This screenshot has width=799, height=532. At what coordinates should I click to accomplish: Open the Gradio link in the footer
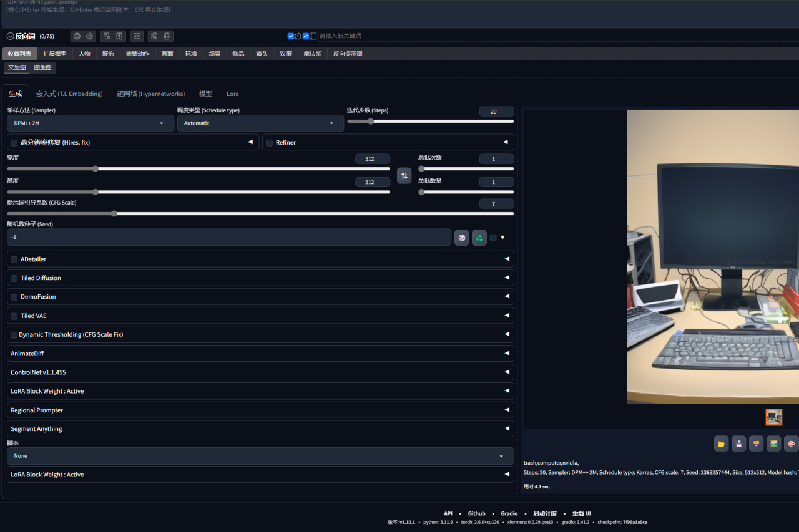[509, 513]
